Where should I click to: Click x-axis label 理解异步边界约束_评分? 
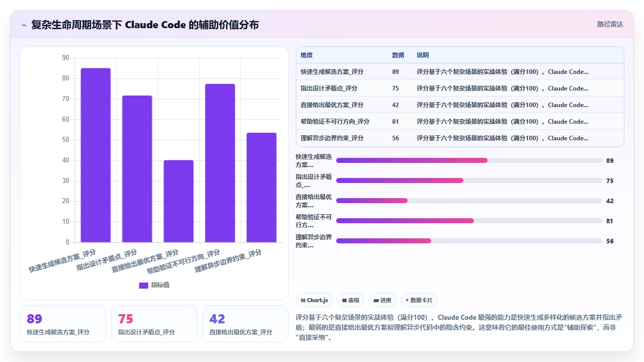click(228, 260)
